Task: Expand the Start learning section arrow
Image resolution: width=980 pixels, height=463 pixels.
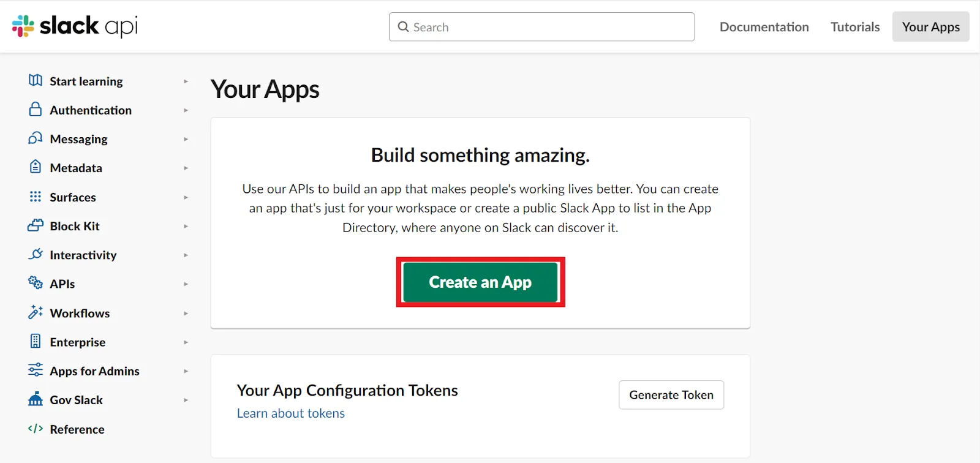Action: click(x=186, y=81)
